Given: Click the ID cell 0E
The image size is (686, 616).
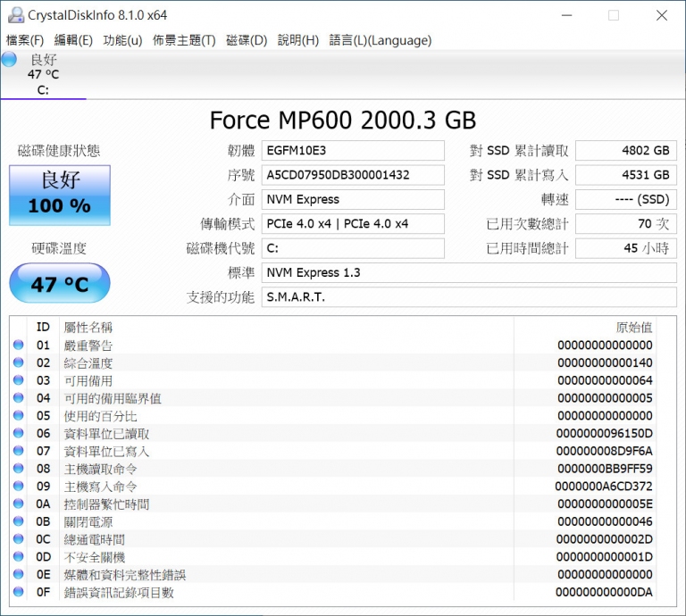Looking at the screenshot, I should (x=43, y=574).
